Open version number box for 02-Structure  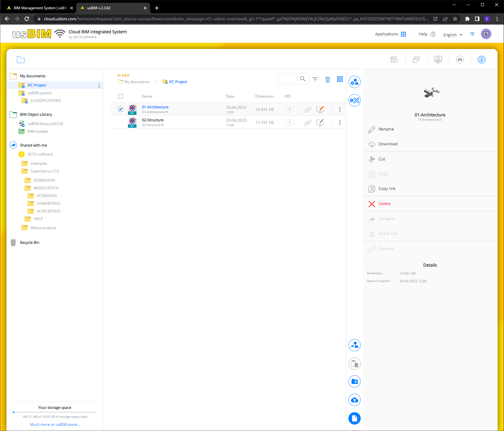click(x=289, y=122)
